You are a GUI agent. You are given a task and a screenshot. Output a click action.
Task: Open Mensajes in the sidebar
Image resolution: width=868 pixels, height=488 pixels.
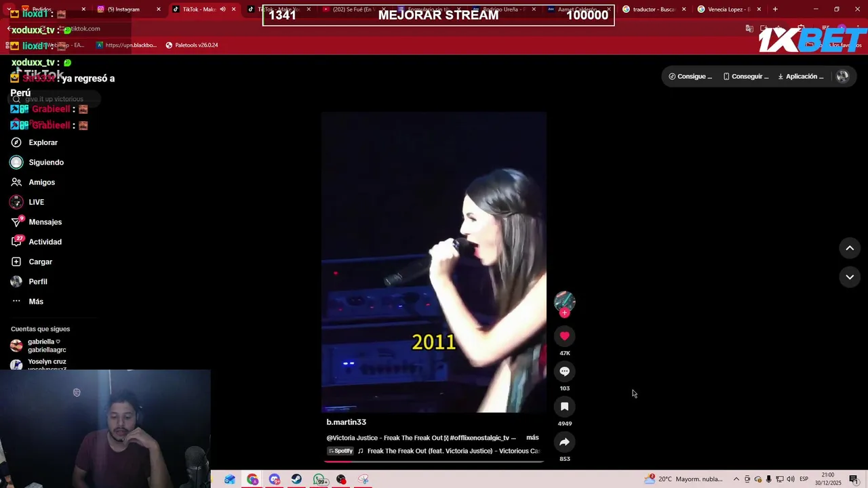[x=45, y=222]
